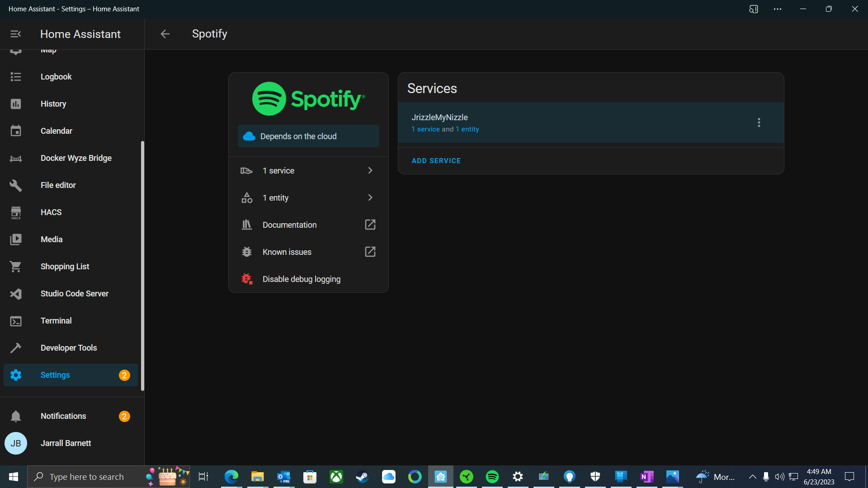Select History in the sidebar

coord(16,104)
